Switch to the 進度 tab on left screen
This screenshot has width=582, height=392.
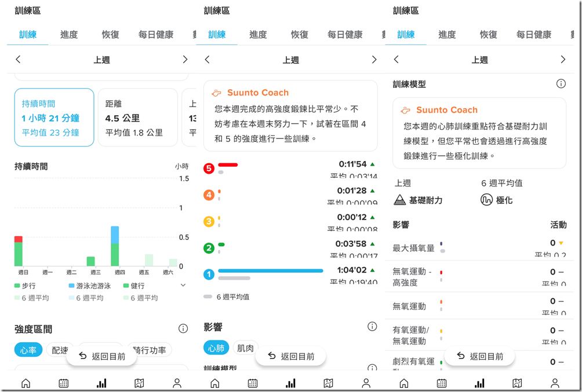69,35
